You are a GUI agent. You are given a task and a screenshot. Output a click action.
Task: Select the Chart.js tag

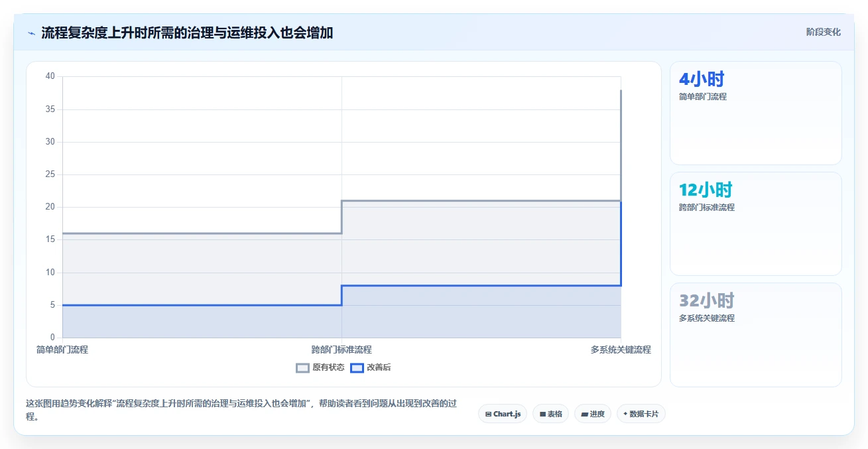(x=503, y=414)
